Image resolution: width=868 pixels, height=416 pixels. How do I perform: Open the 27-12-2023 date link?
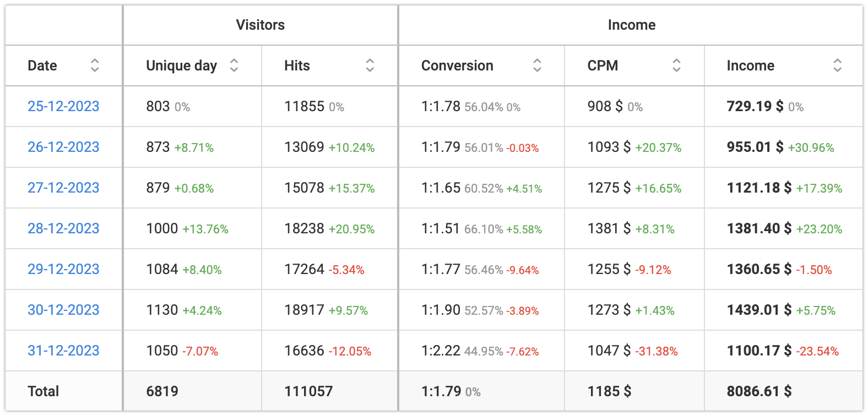[63, 188]
